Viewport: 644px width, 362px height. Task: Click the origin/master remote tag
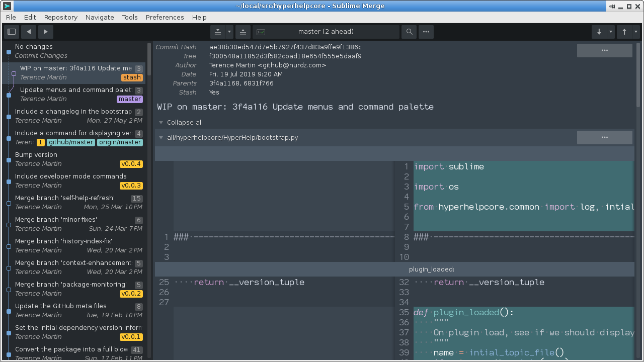click(x=120, y=142)
